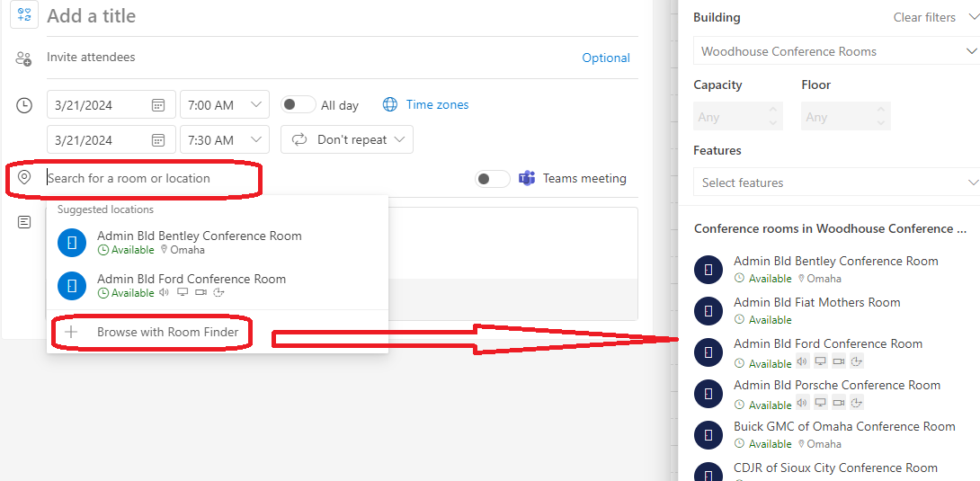Select suggested location Admin Bld Bentley Conference Room
The height and width of the screenshot is (481, 980).
coord(217,243)
